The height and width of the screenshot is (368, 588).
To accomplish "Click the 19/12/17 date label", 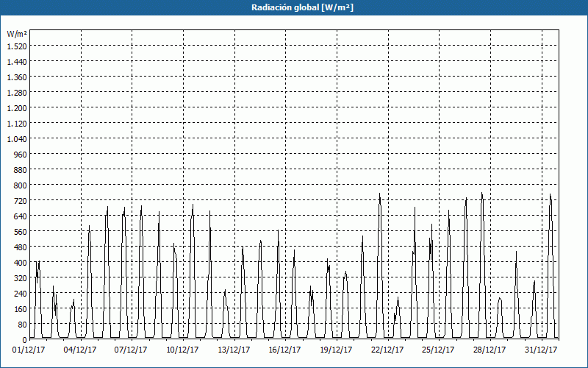I will [336, 350].
